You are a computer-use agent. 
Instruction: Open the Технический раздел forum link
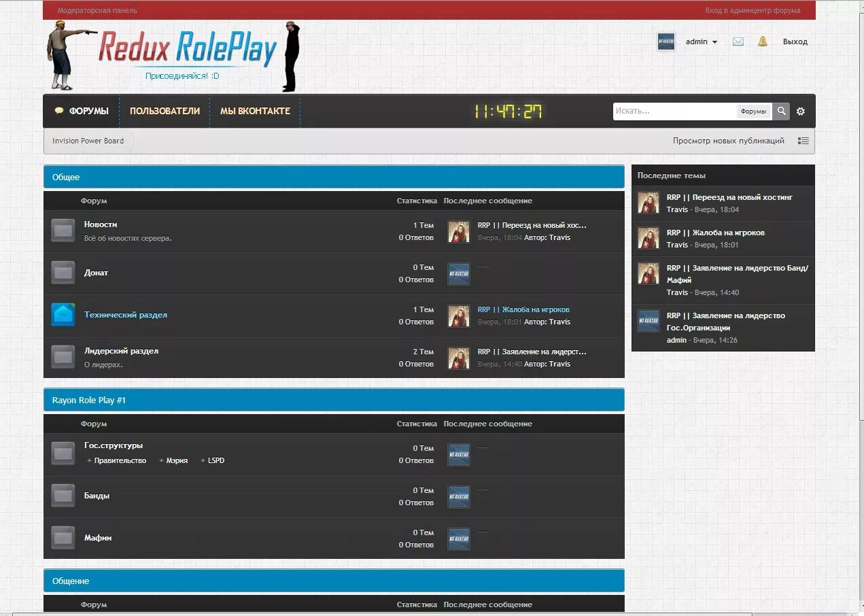[x=126, y=315]
